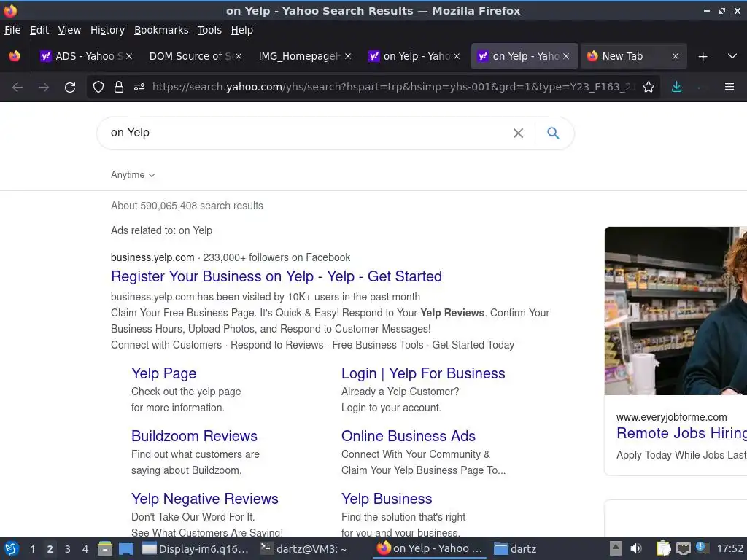
Task: Switch to workspace 1
Action: (x=32, y=549)
